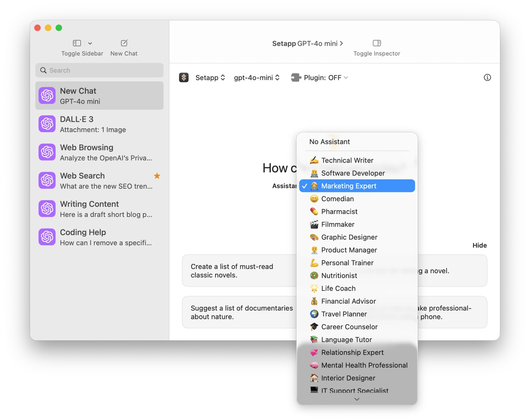This screenshot has height=420, width=530.
Task: Expand the Plugin: OFF dropdown
Action: (326, 78)
